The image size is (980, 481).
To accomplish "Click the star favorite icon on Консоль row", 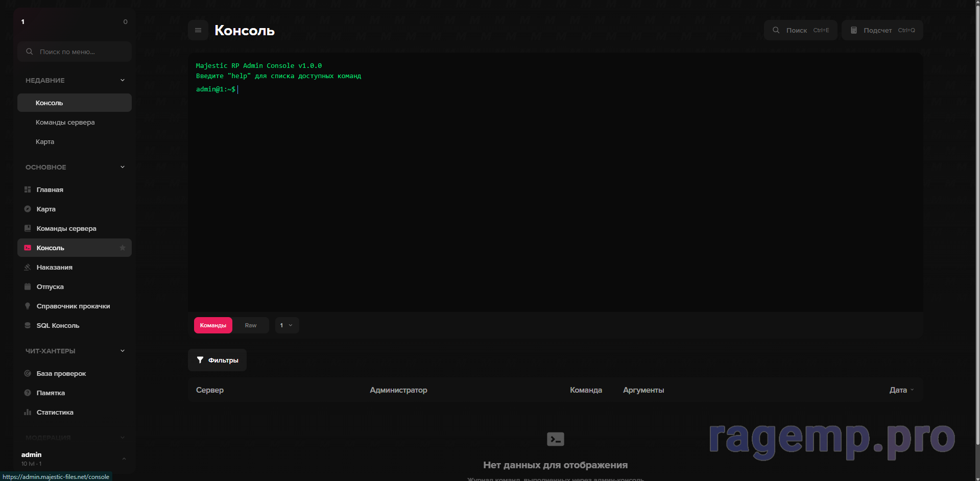I will click(x=123, y=248).
